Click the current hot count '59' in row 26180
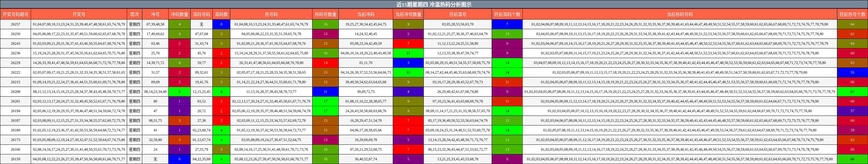 point(852,130)
